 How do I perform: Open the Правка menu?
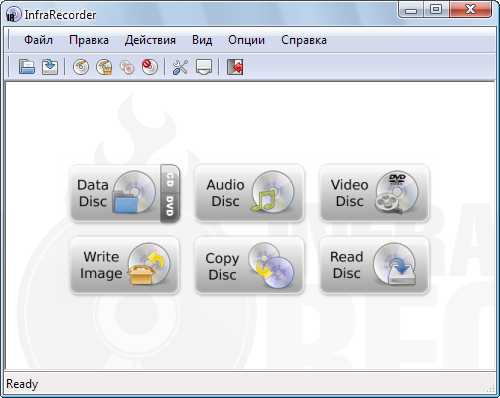(x=89, y=40)
